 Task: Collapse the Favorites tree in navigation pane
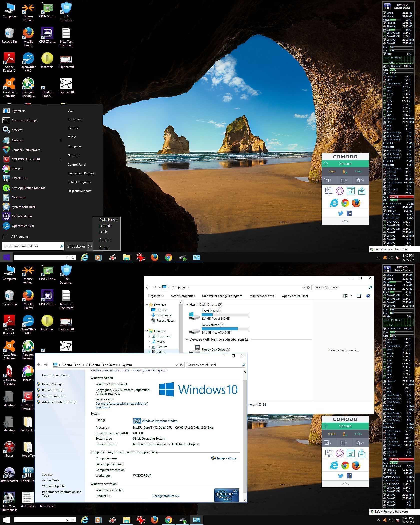(x=147, y=305)
